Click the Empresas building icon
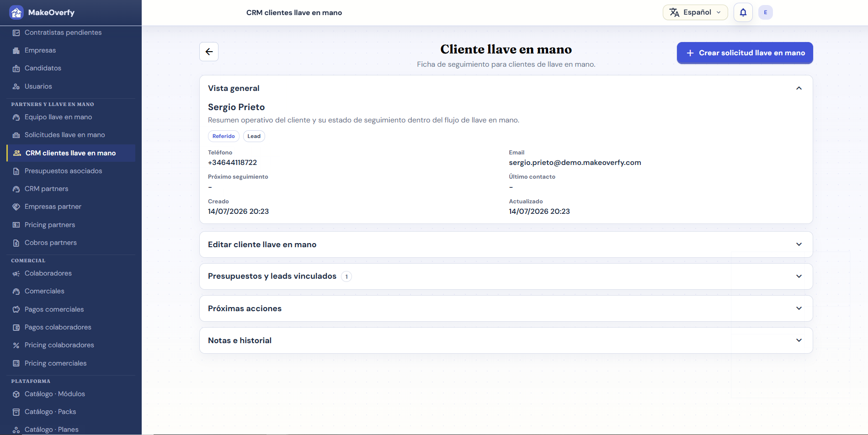Screen dimensions: 868x435 pyautogui.click(x=16, y=50)
